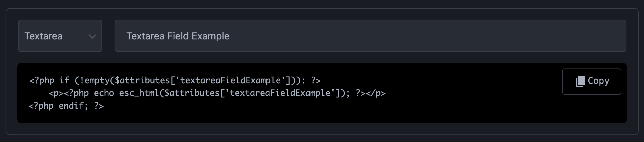Click $attributes variable on the first code line
Screen dimensions: 644x142
coord(142,81)
